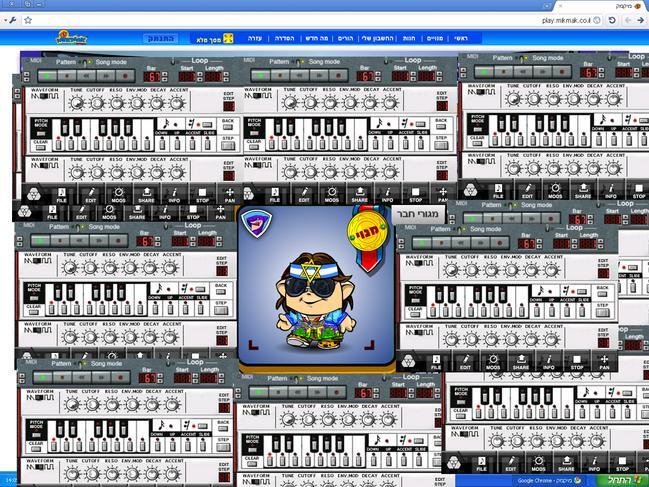Increase Bar value in the top-left synth panel
The height and width of the screenshot is (487, 649).
tap(164, 74)
